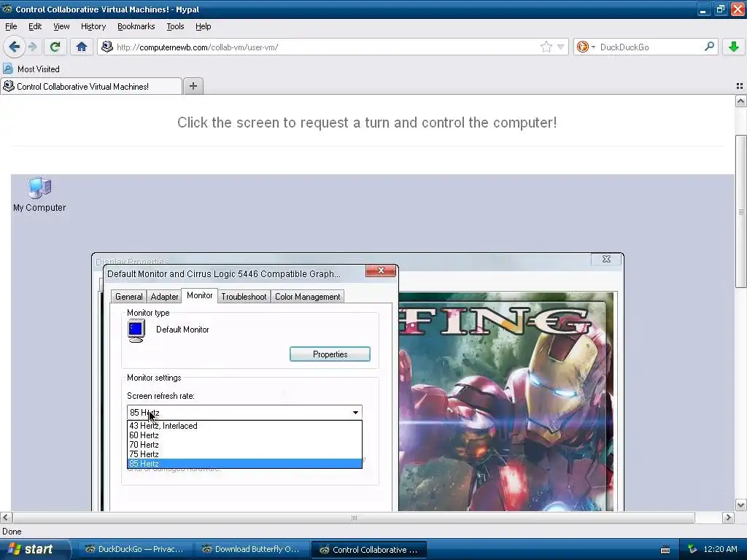Open the URL history dropdown arrow
Viewport: 747px width, 560px height.
561,47
